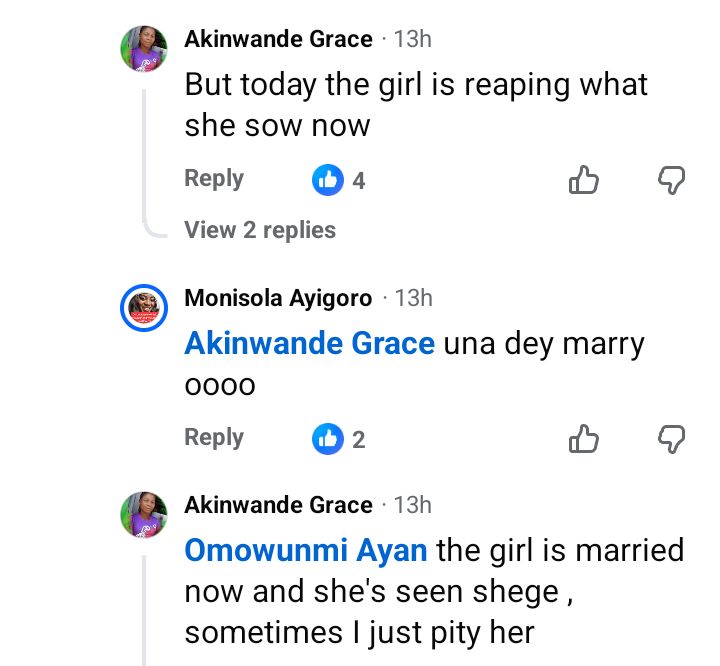Click the 13h timestamp on Monisola's comment

tap(414, 298)
